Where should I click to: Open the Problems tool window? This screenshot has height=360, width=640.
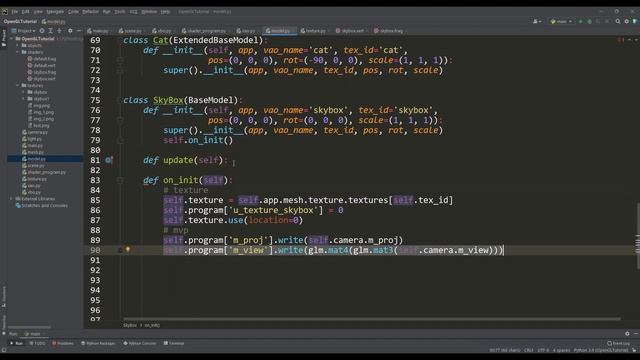click(63, 343)
